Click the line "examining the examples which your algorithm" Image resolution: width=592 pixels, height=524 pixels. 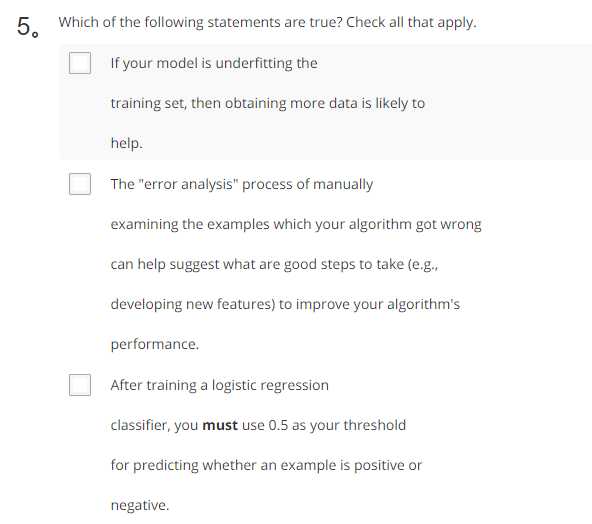coord(296,224)
